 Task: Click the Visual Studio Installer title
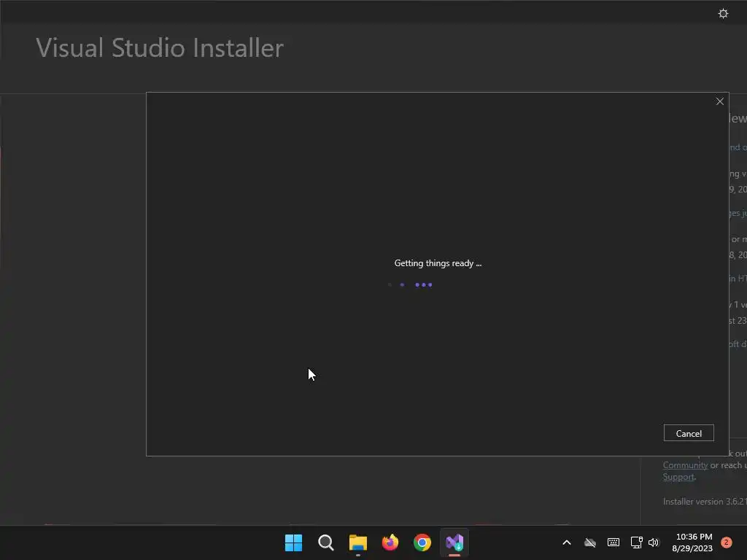click(x=160, y=47)
